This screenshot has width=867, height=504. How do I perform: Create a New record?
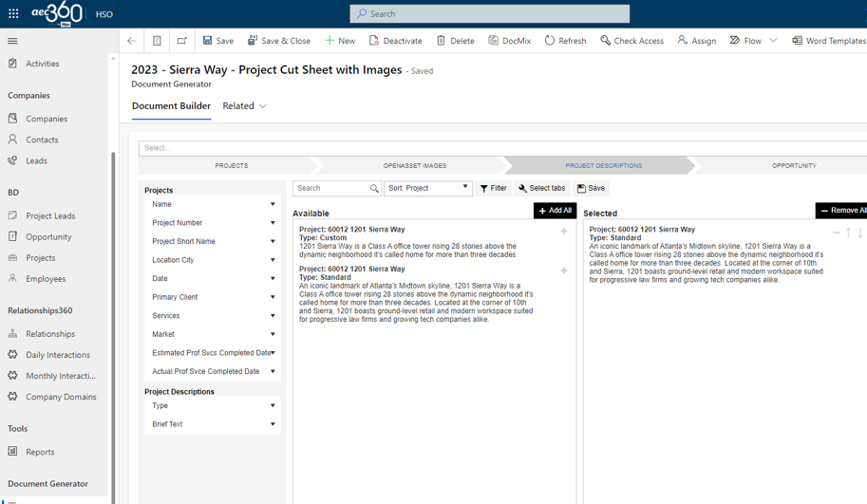click(x=340, y=41)
